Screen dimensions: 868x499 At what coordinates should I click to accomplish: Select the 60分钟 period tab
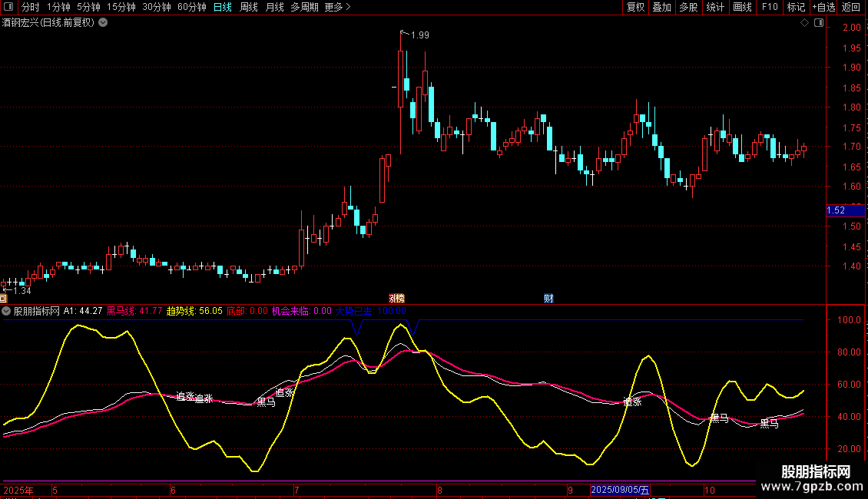[191, 8]
